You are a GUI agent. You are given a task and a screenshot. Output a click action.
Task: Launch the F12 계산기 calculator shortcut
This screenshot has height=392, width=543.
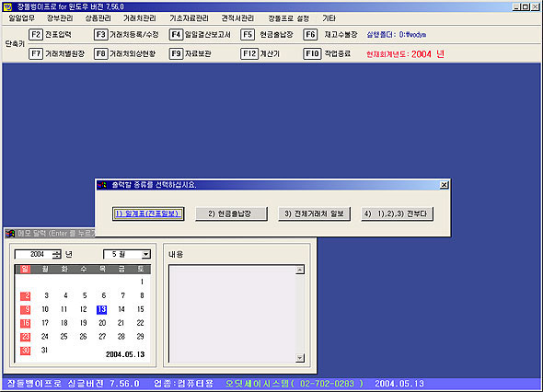tap(249, 53)
